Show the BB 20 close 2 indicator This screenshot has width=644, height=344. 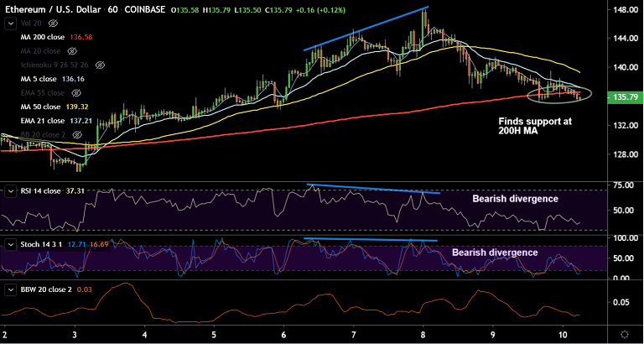(77, 135)
